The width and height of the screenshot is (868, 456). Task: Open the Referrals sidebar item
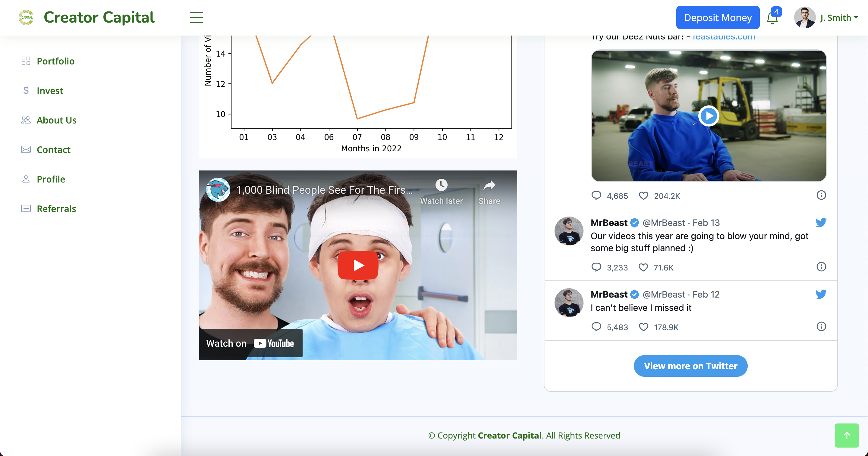click(x=56, y=208)
